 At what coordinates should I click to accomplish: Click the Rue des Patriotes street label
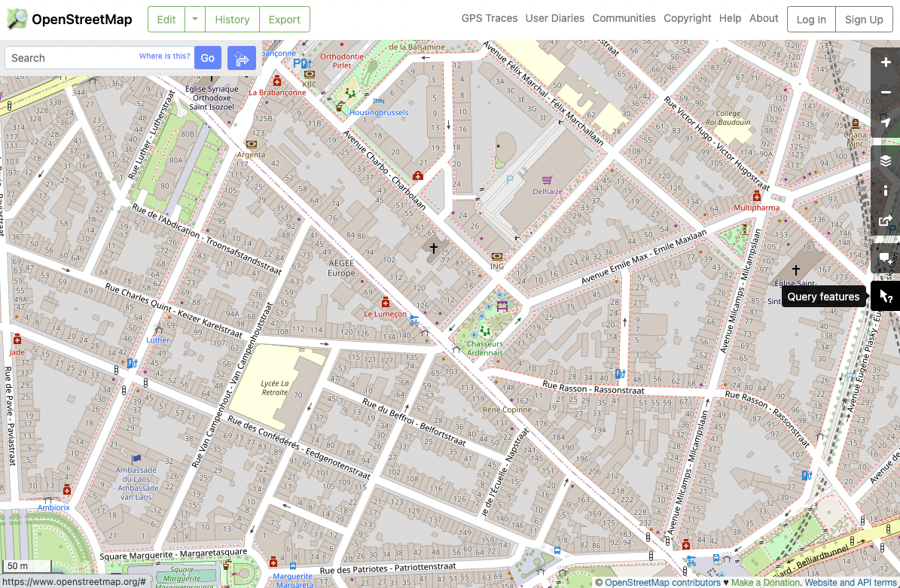(387, 568)
